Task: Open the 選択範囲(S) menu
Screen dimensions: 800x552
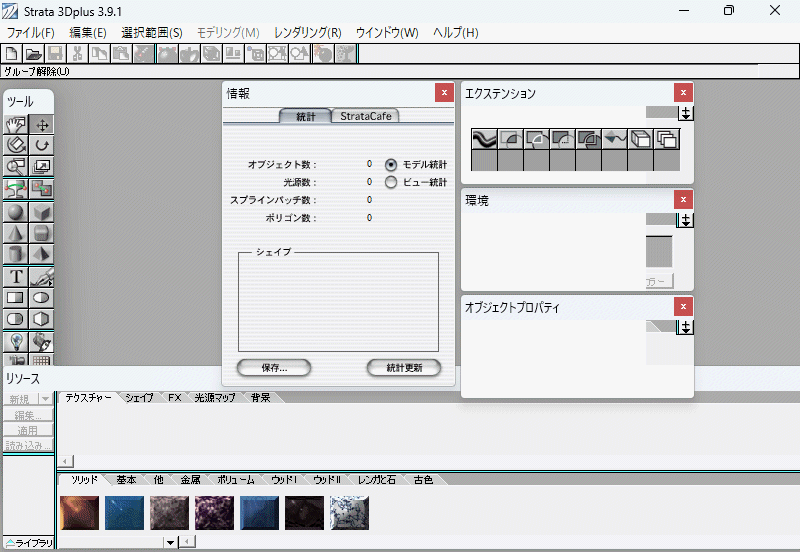Action: (x=152, y=33)
